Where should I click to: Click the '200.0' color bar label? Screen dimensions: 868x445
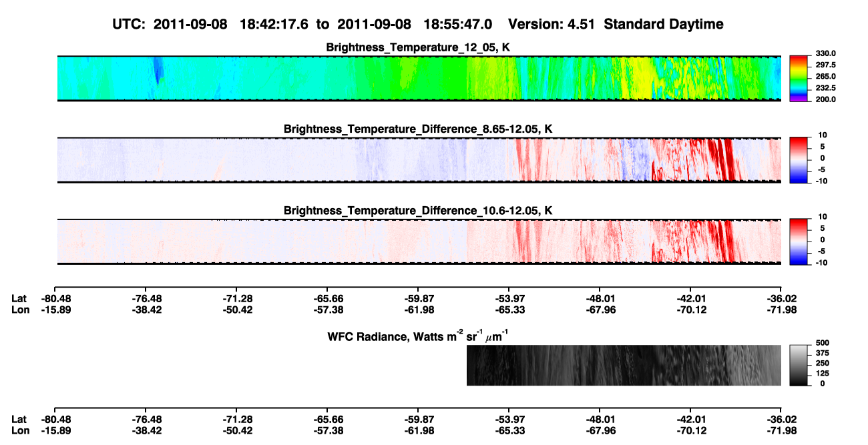click(x=825, y=99)
